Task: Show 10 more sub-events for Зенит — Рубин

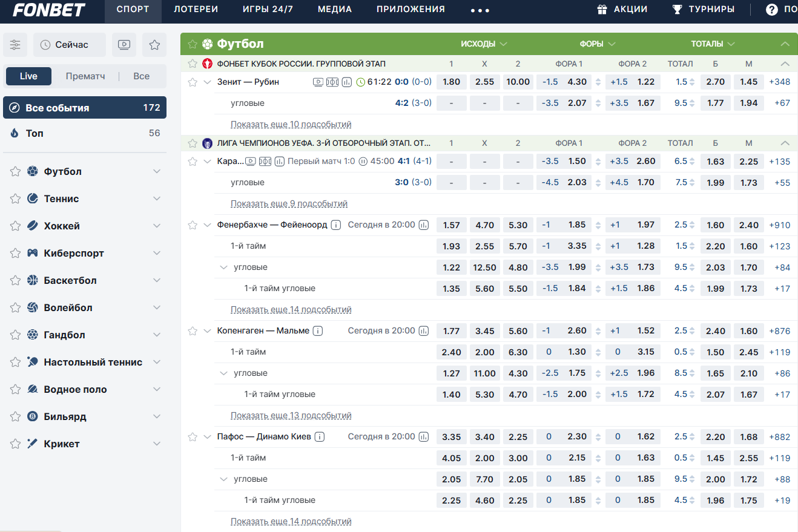Action: (x=291, y=125)
